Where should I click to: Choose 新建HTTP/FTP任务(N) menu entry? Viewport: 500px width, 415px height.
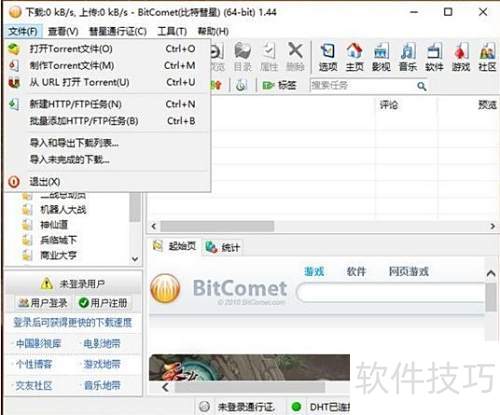click(x=107, y=104)
